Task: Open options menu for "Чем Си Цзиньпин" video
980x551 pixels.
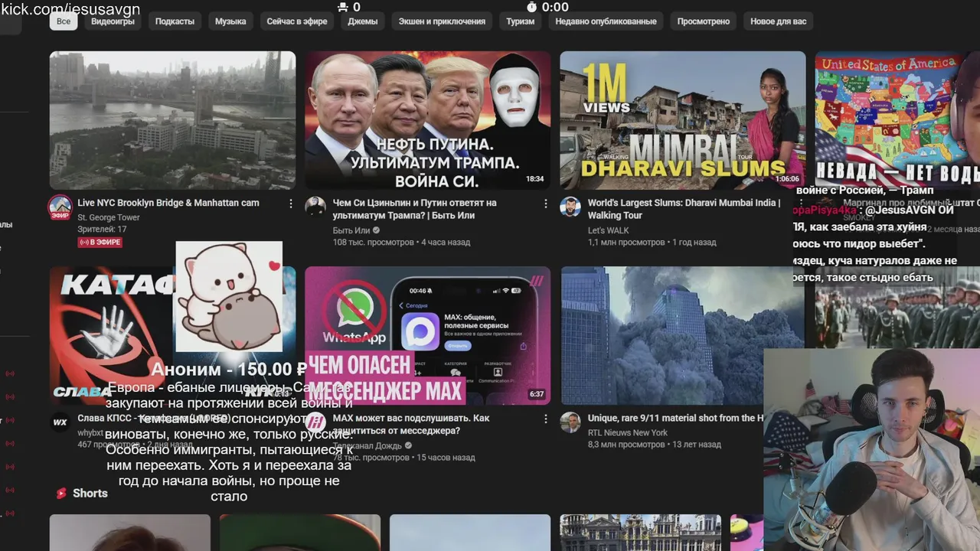Action: click(x=546, y=204)
